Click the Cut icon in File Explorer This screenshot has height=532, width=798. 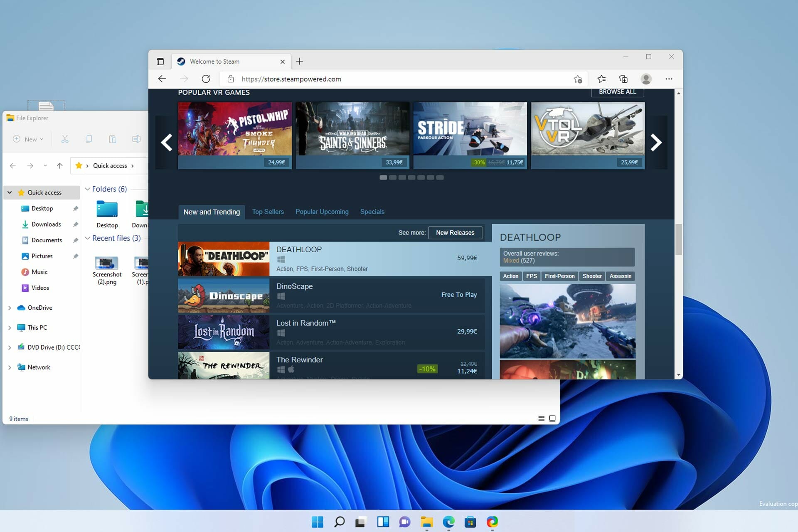(65, 139)
